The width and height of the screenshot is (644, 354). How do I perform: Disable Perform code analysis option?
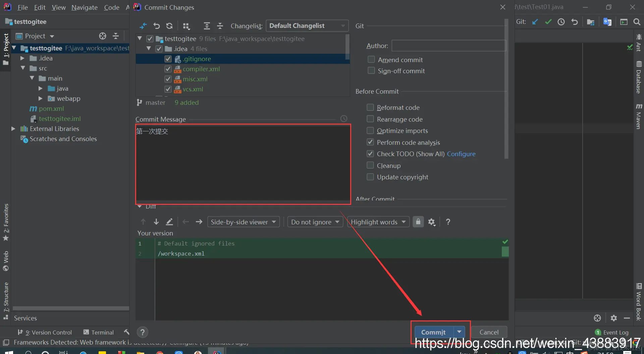pyautogui.click(x=370, y=142)
